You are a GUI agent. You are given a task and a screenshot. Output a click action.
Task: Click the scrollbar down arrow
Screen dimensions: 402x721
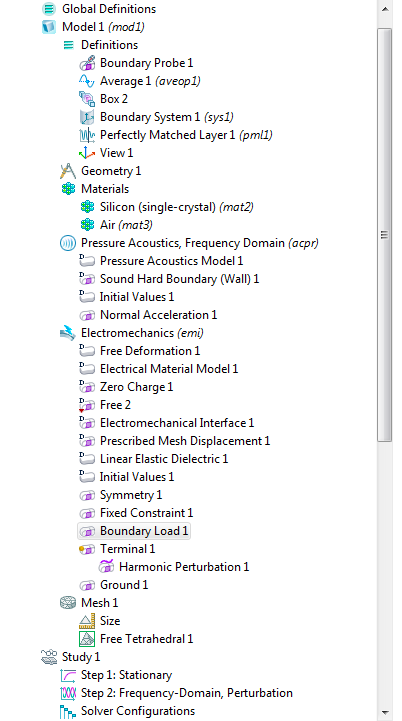click(385, 712)
